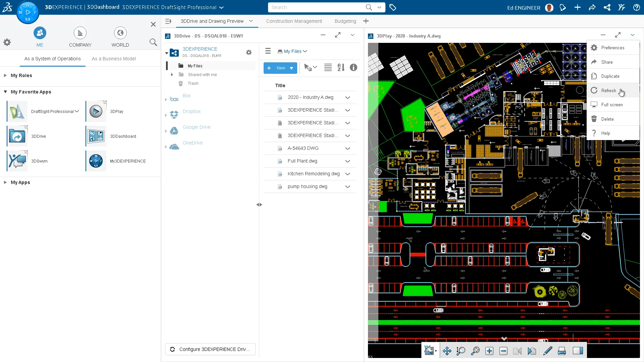The width and height of the screenshot is (644, 362).
Task: Open the tools icon in top bar
Action: point(622,7)
